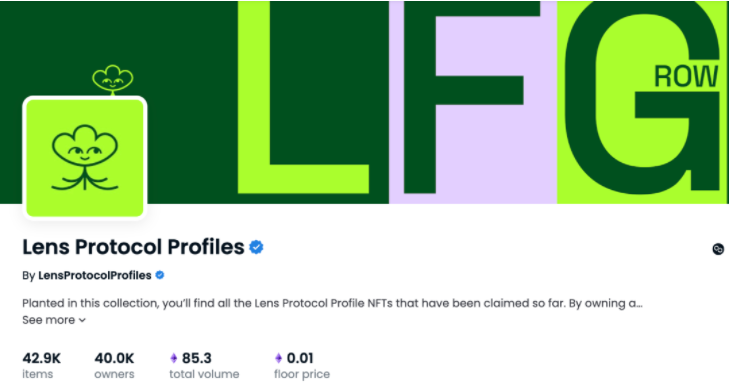
Task: Click the verified badge next to LensProtocolProfiles
Action: coord(160,275)
